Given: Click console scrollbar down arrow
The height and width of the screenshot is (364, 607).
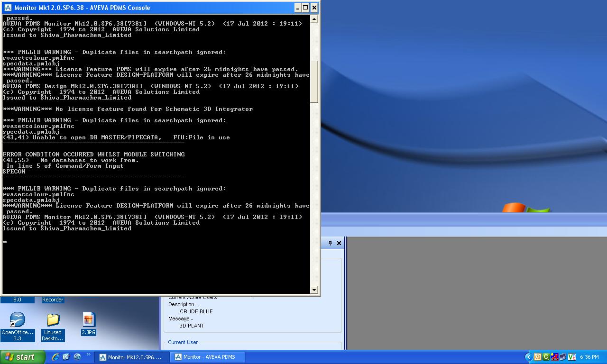Looking at the screenshot, I should coord(314,290).
